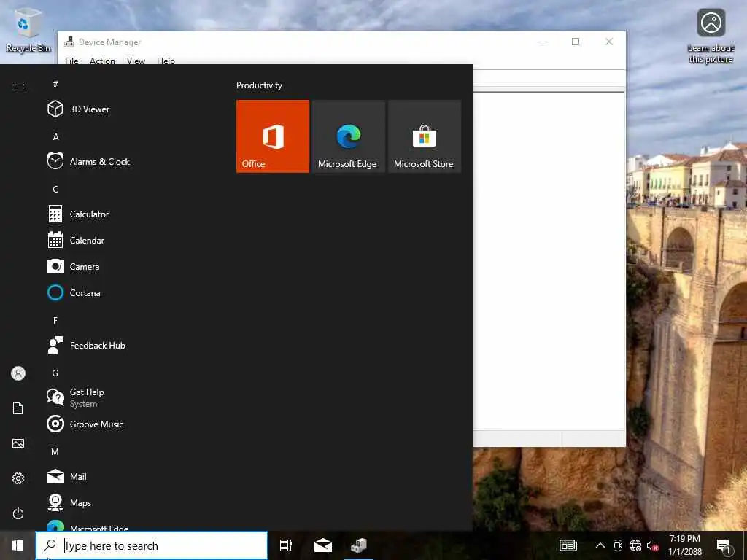Image resolution: width=747 pixels, height=560 pixels.
Task: Open the Microsoft Edge tile
Action: pyautogui.click(x=348, y=136)
